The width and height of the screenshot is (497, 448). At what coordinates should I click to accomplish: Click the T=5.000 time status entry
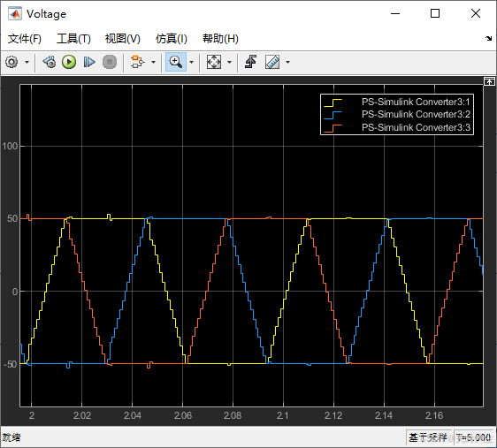(473, 437)
